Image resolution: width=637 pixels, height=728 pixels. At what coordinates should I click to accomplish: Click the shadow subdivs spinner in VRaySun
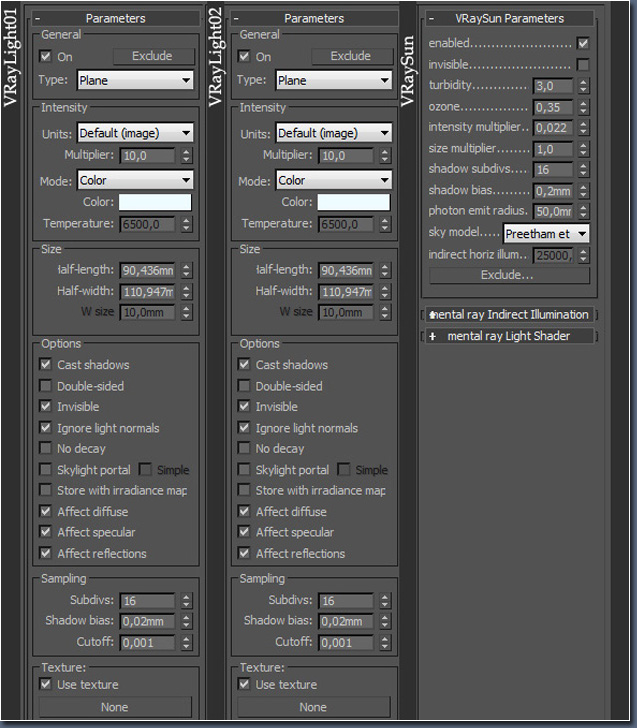(x=584, y=170)
